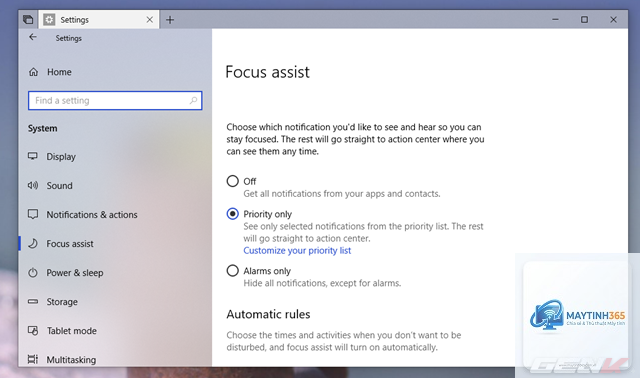
Task: Select the Off radio button
Action: click(233, 181)
